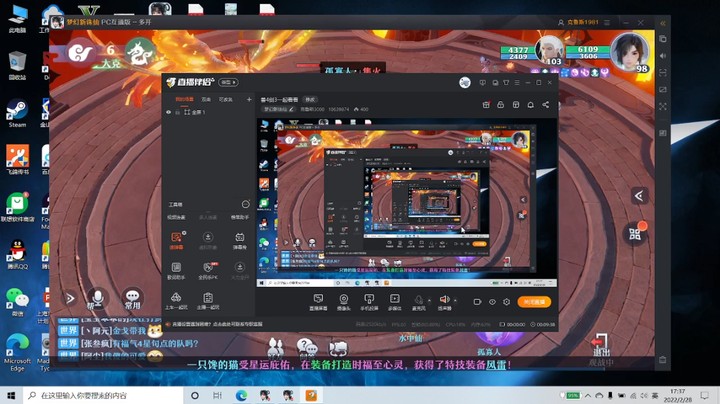Open the 歌词 assistant tool icon
The height and width of the screenshot is (404, 720).
(x=176, y=270)
